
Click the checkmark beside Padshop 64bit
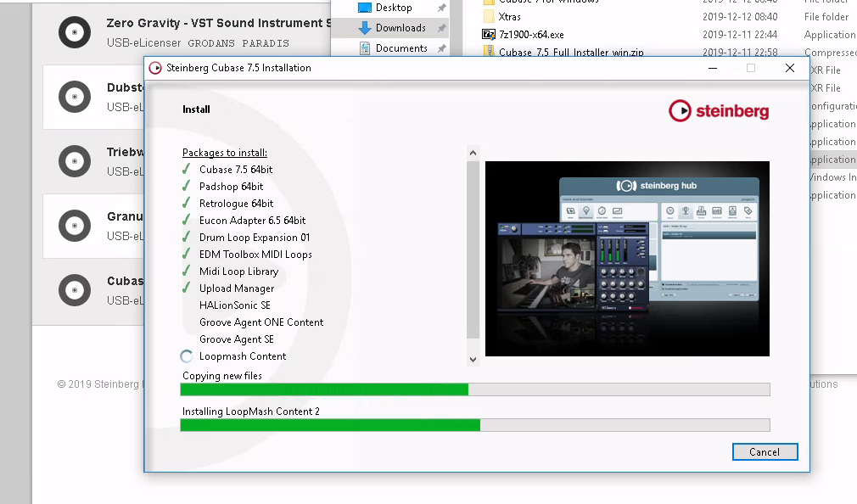[x=187, y=186]
